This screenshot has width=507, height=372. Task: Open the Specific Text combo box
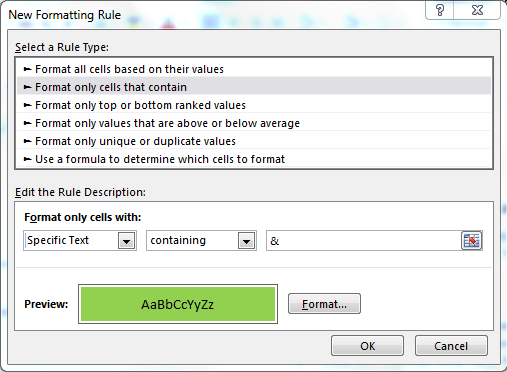(x=80, y=240)
